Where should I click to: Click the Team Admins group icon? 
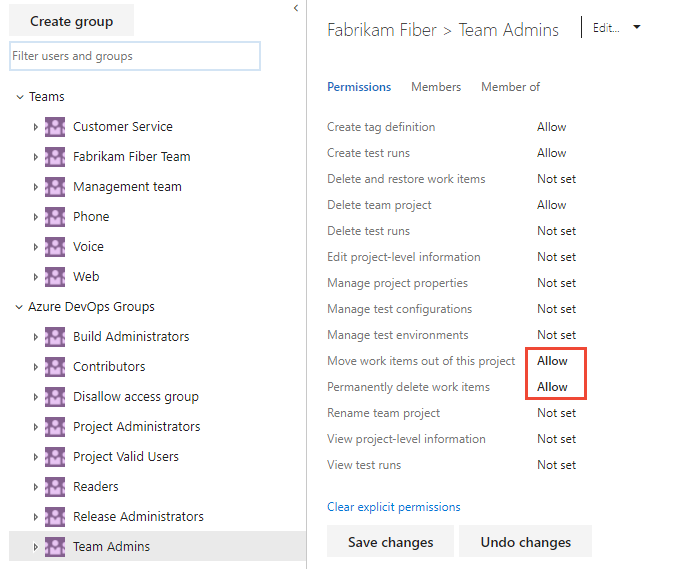pos(55,547)
